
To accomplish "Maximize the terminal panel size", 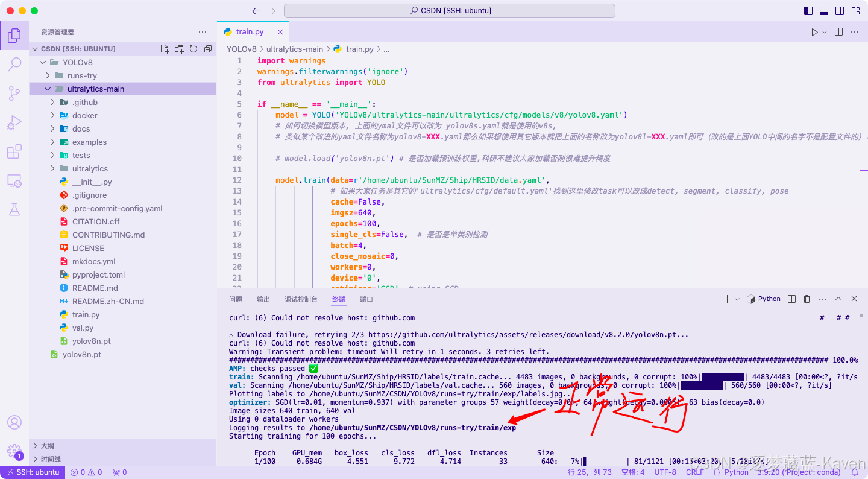I will [838, 299].
